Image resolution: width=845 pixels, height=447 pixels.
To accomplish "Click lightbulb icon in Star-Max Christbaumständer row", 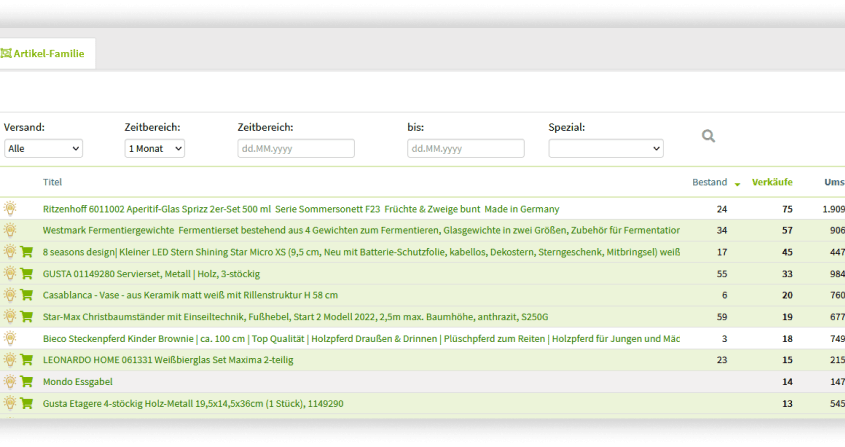I will click(10, 316).
